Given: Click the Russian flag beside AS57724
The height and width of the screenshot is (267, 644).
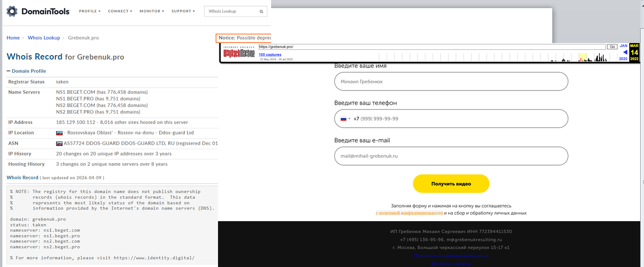Looking at the screenshot, I should 59,144.
